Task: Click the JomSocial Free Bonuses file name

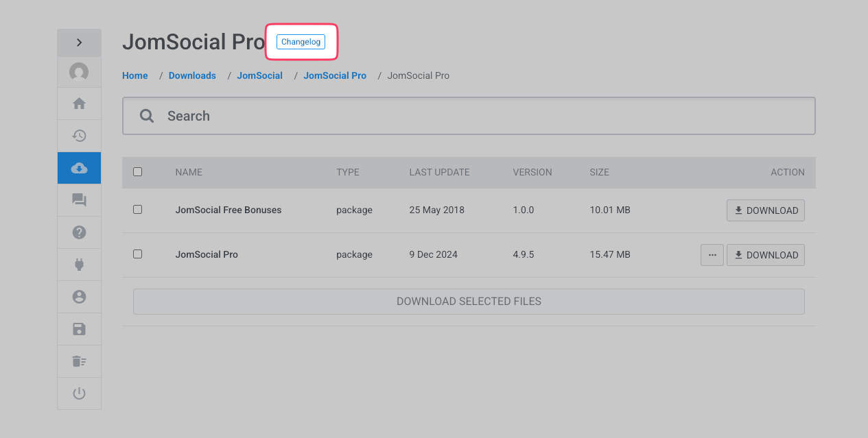Action: [x=228, y=210]
